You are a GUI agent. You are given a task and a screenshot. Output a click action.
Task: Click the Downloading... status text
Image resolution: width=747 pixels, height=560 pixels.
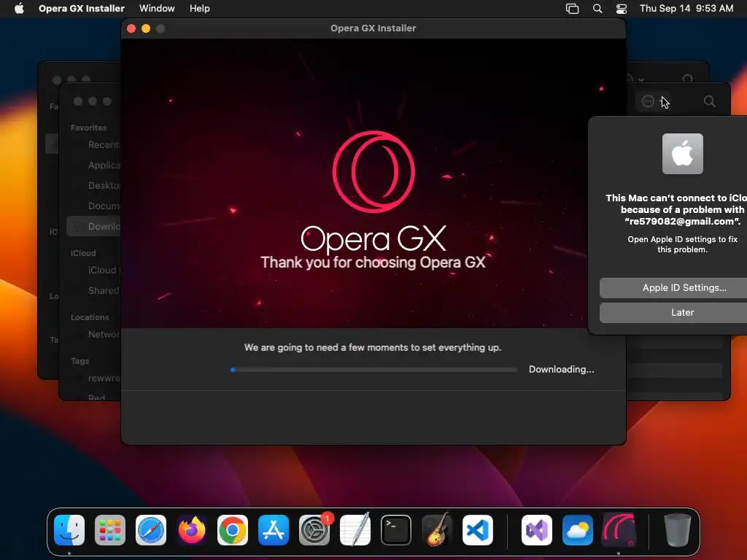[561, 370]
